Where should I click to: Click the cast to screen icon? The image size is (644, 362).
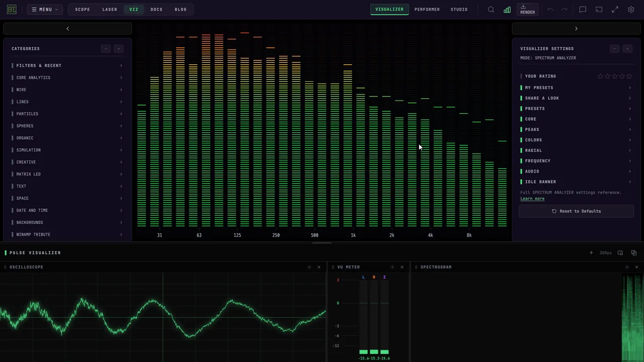[599, 10]
